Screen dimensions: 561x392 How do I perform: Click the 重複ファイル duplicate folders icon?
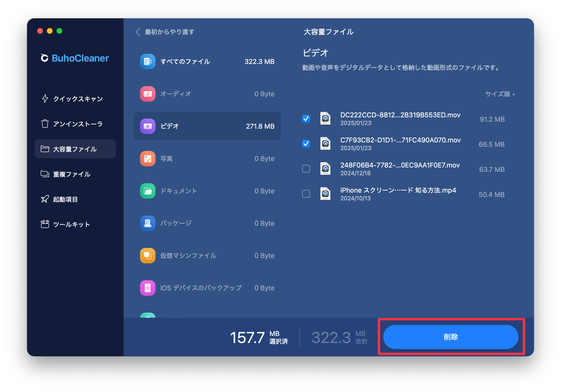click(x=45, y=174)
